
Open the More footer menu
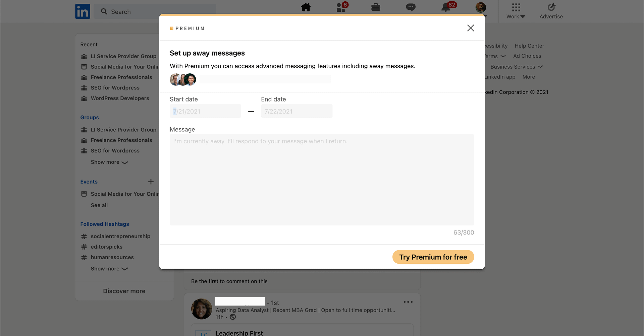coord(529,77)
